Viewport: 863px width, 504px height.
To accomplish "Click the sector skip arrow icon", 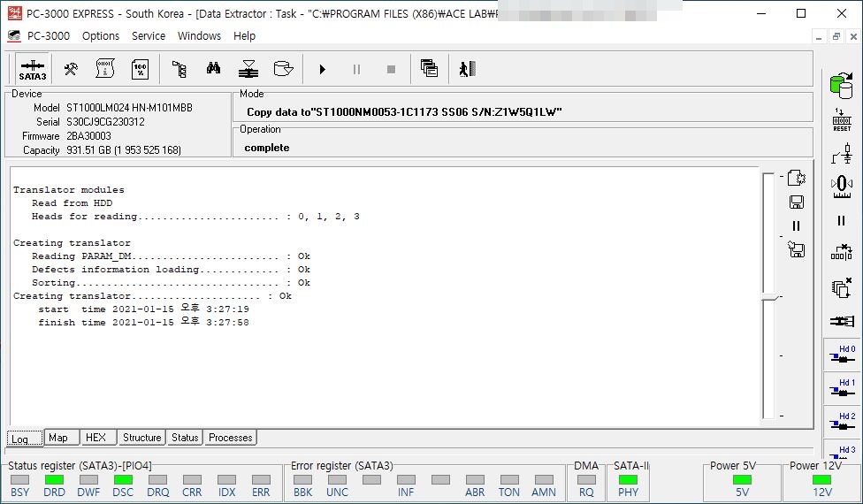I will [x=841, y=253].
